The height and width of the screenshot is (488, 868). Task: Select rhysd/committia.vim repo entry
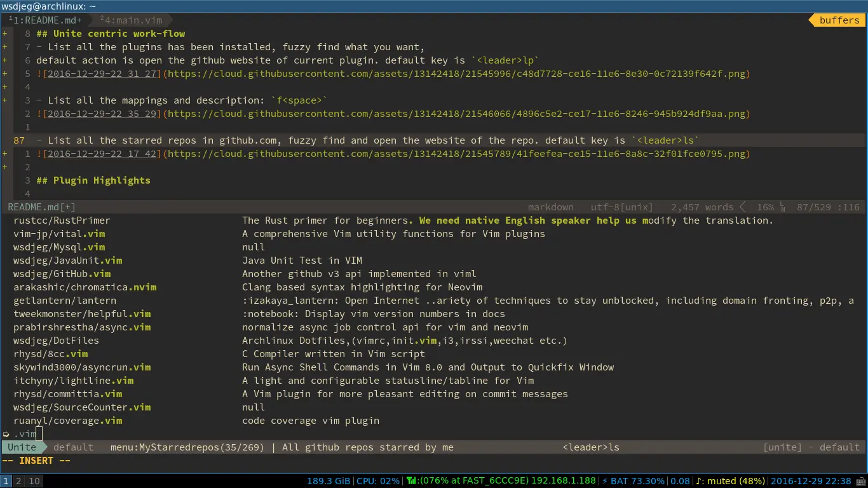click(67, 394)
